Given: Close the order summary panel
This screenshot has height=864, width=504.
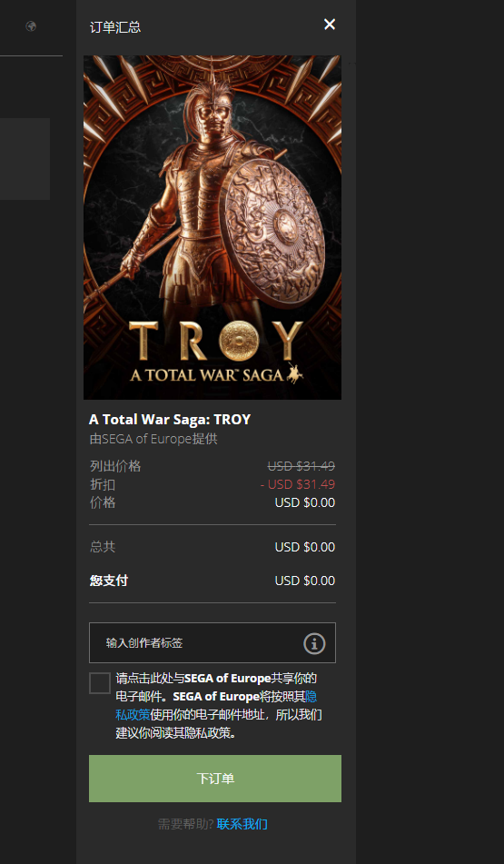Looking at the screenshot, I should tap(330, 25).
